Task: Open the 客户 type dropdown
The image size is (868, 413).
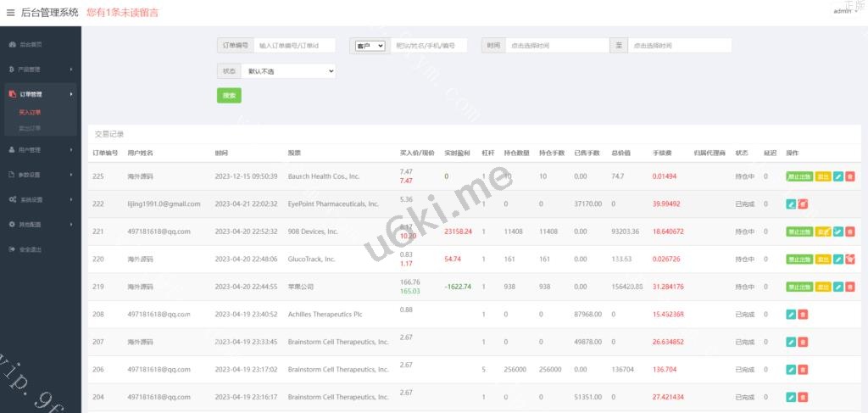Action: coord(370,46)
